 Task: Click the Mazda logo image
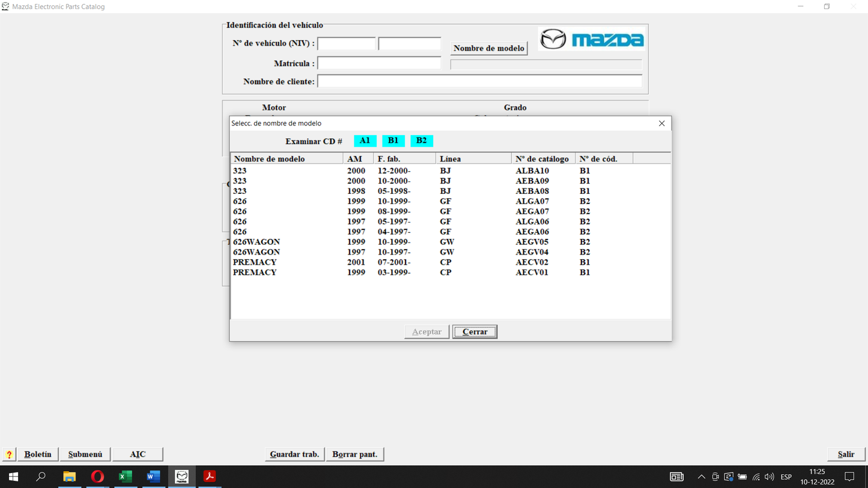(x=592, y=40)
